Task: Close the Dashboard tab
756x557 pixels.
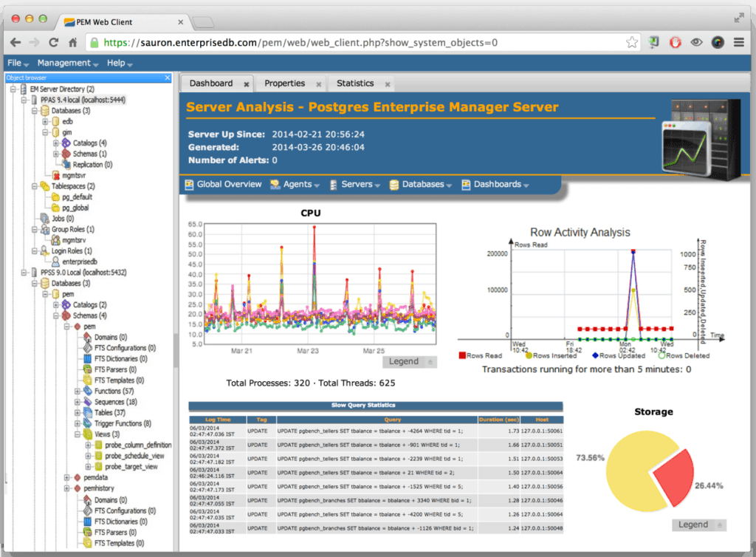Action: (x=247, y=84)
